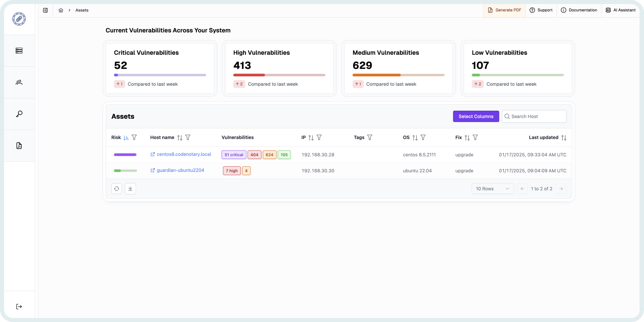Viewport: 644px width, 322px height.
Task: Click the Medium Vulnerabilities progress bar
Action: (x=398, y=75)
